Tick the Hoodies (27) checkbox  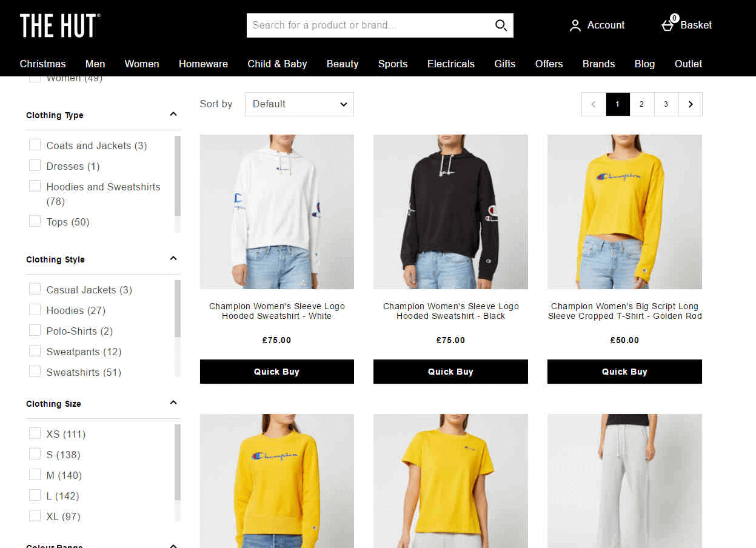(x=35, y=310)
